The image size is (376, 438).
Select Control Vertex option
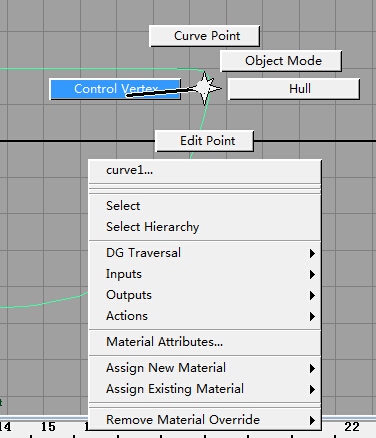pyautogui.click(x=115, y=89)
